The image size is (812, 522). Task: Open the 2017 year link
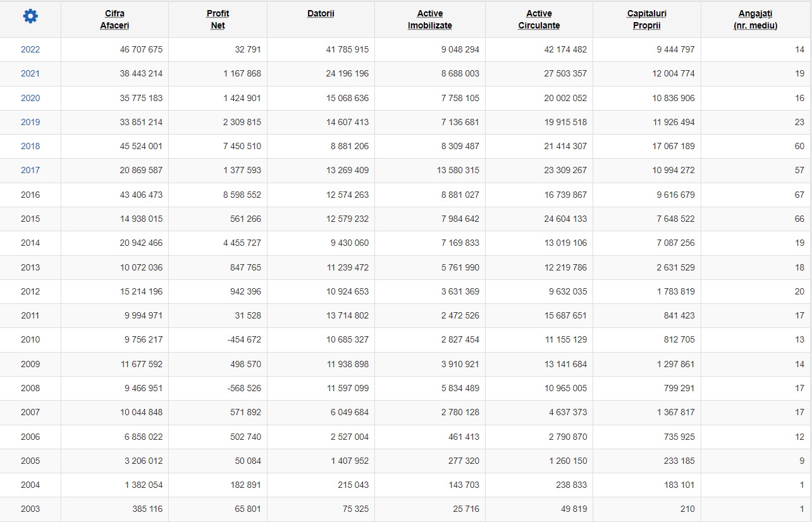[30, 170]
